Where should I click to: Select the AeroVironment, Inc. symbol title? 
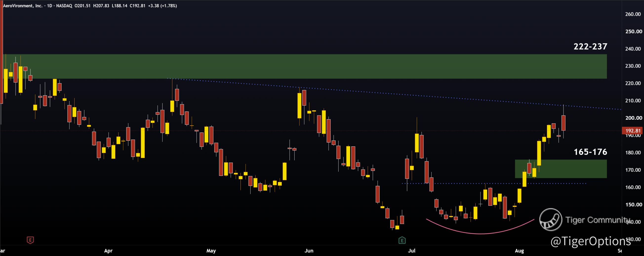point(23,6)
